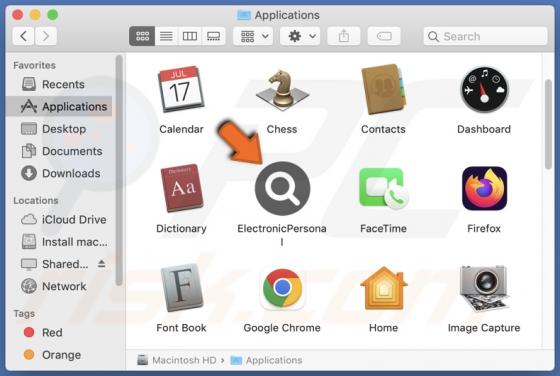560x376 pixels.
Task: Zoom the window with the green button
Action: [x=52, y=15]
